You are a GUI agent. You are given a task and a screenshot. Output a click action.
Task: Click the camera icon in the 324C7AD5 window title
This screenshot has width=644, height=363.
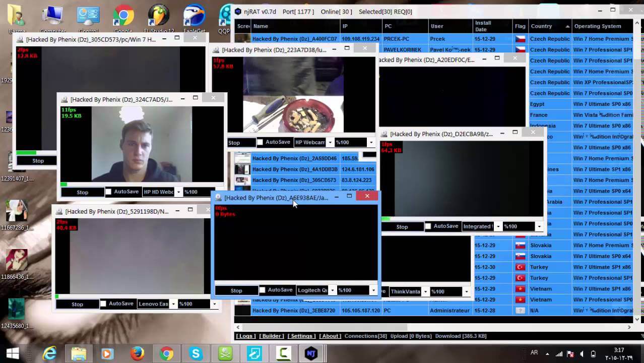click(65, 99)
